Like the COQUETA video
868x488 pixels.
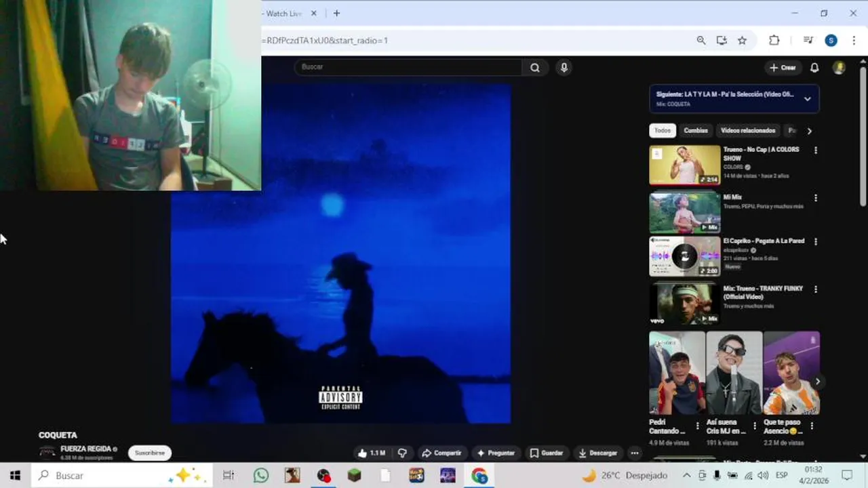pyautogui.click(x=372, y=453)
